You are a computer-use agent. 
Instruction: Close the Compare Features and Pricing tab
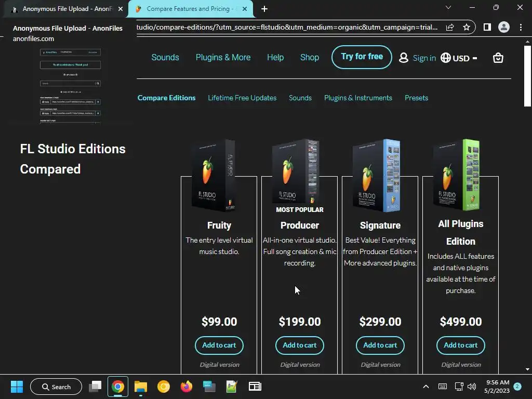coord(245,9)
